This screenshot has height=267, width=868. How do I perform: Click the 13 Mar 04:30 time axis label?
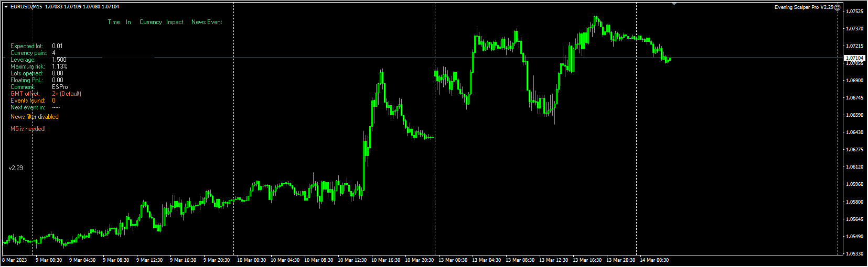tap(487, 260)
